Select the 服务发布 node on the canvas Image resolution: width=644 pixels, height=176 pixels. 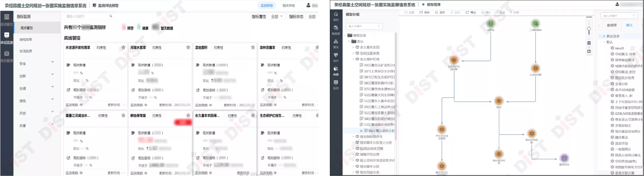coord(564,158)
